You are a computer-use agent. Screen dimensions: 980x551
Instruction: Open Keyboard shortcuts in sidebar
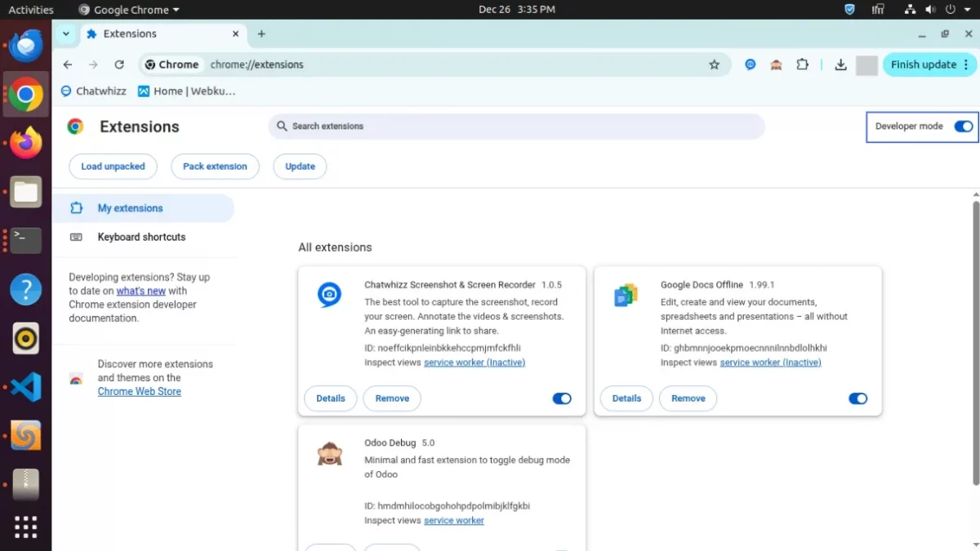[143, 237]
